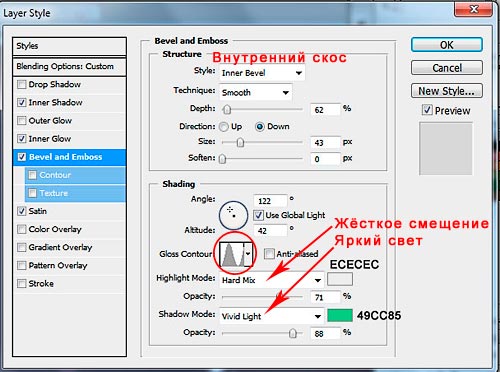This screenshot has width=500, height=372.
Task: Click the Size slider handle
Action: [240, 142]
